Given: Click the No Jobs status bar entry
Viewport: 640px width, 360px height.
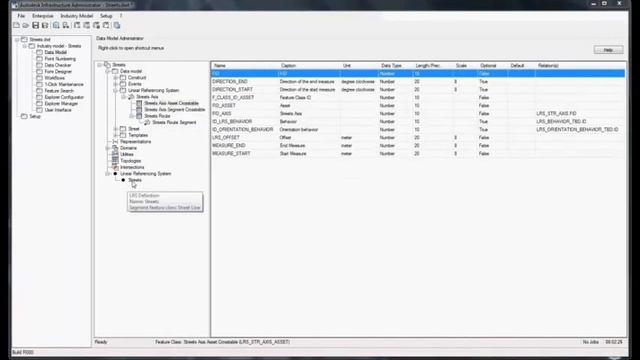Looking at the screenshot, I should point(590,342).
